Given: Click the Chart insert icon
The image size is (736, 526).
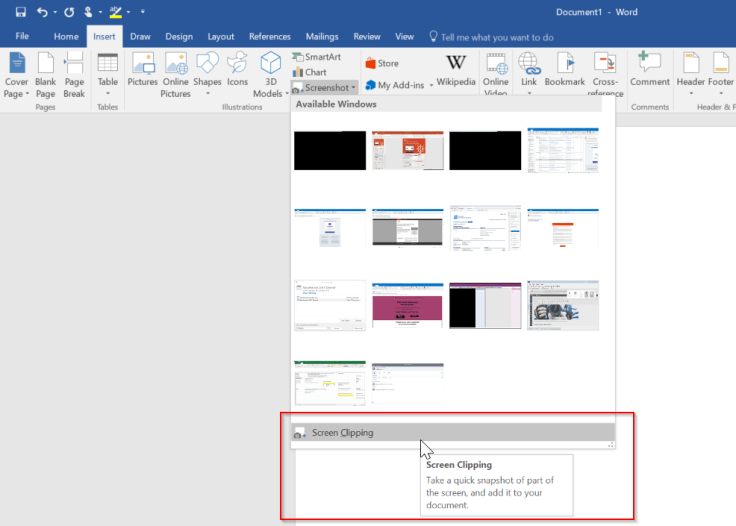Looking at the screenshot, I should point(309,72).
